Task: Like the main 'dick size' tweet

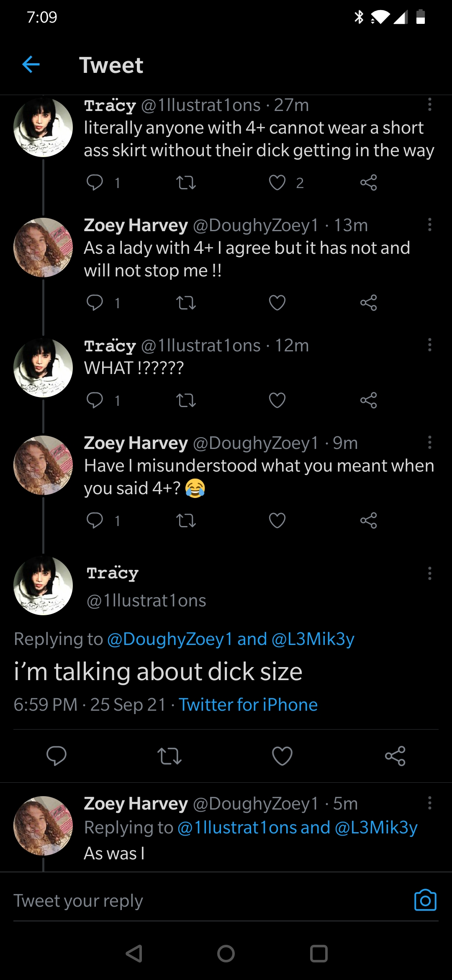Action: pyautogui.click(x=282, y=756)
